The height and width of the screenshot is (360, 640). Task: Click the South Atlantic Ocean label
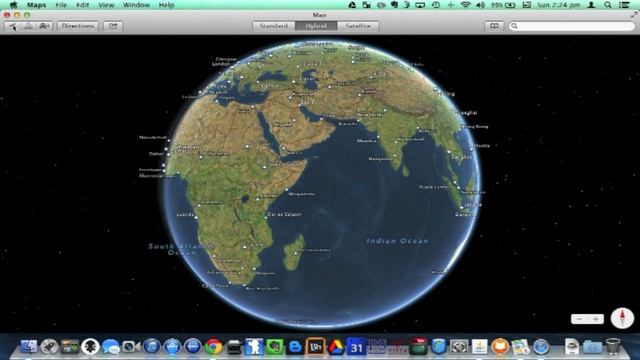[181, 249]
